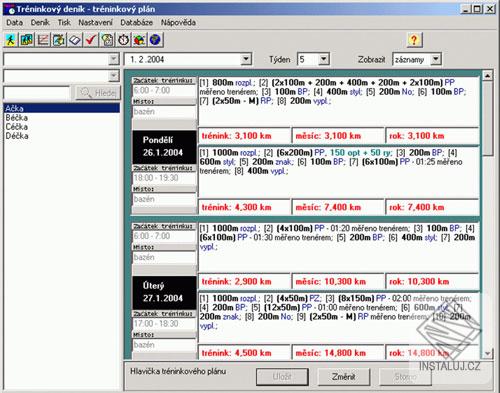Open the line chart toolbar icon
Image resolution: width=500 pixels, height=393 pixels.
pyautogui.click(x=43, y=40)
